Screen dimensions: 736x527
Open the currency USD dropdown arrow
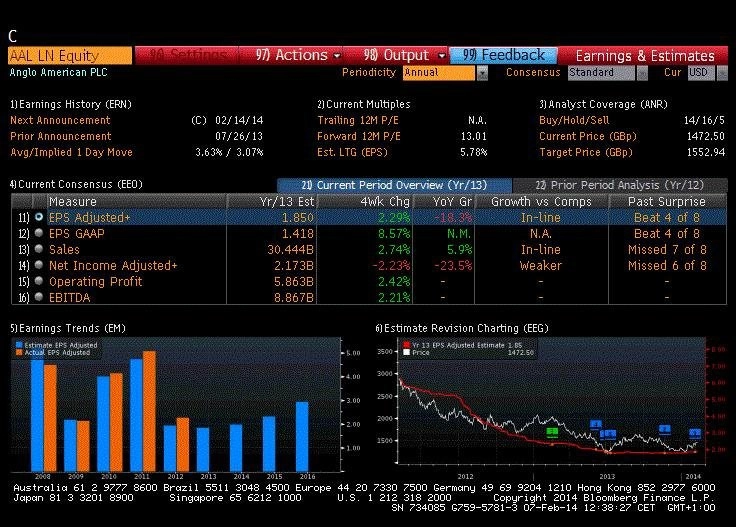pos(722,73)
